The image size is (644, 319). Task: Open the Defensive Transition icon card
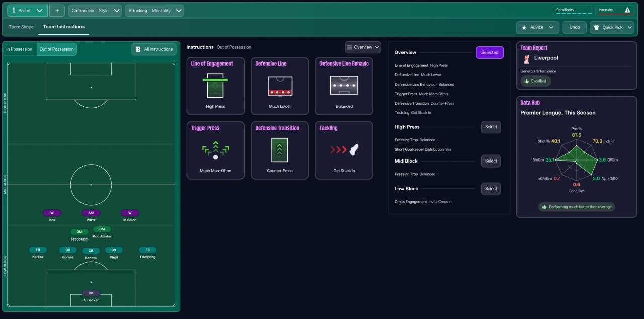coord(280,150)
